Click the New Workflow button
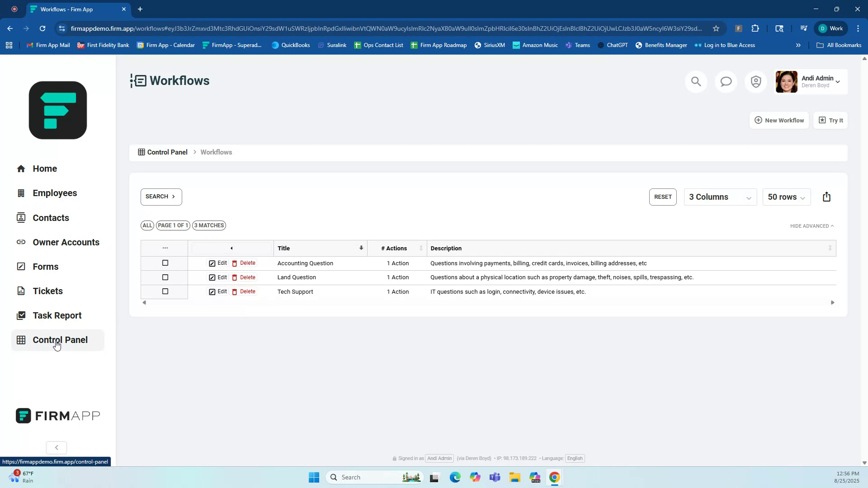This screenshot has width=868, height=488. click(779, 120)
